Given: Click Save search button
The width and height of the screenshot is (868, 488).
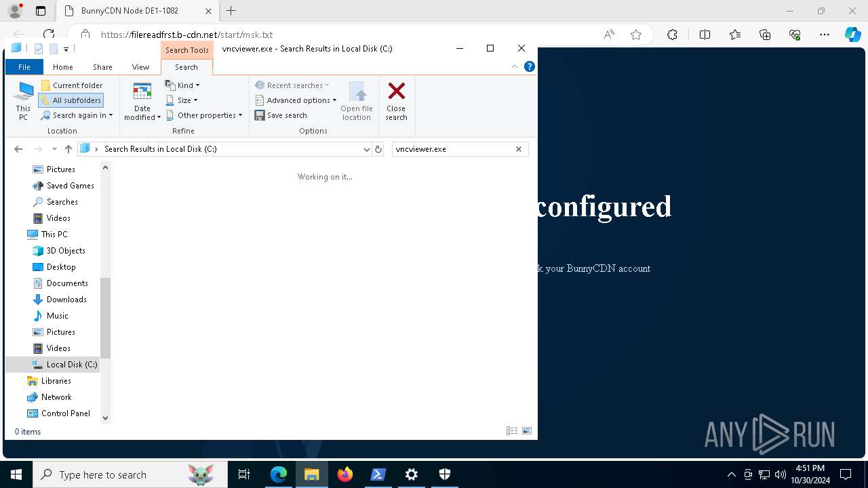Looking at the screenshot, I should (x=281, y=115).
